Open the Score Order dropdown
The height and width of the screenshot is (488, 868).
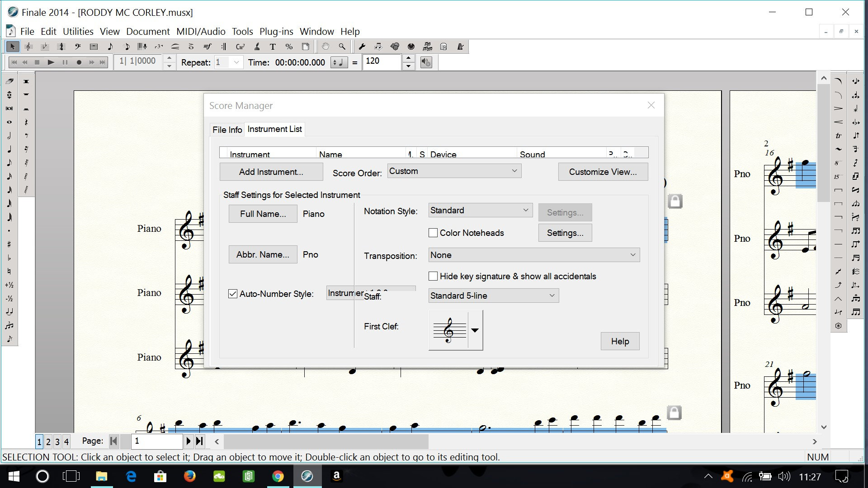click(454, 171)
